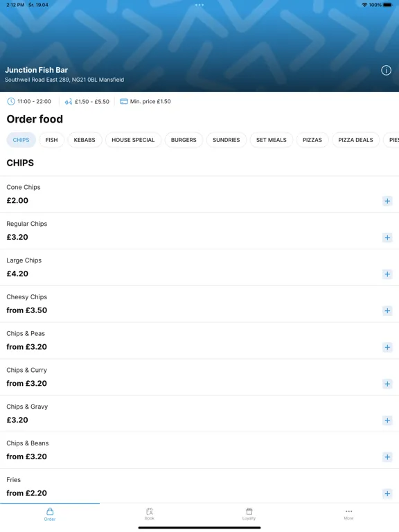Tap the home indicator bar

[199, 528]
